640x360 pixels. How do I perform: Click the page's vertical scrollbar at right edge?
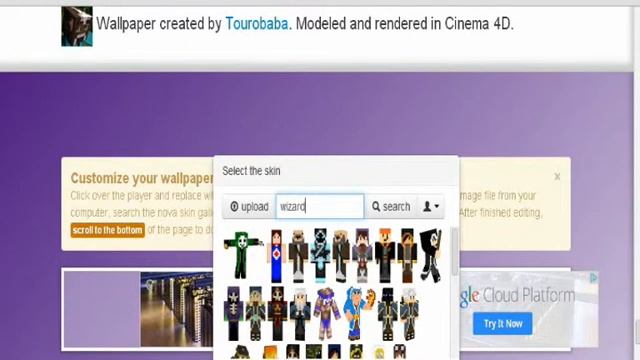click(637, 333)
